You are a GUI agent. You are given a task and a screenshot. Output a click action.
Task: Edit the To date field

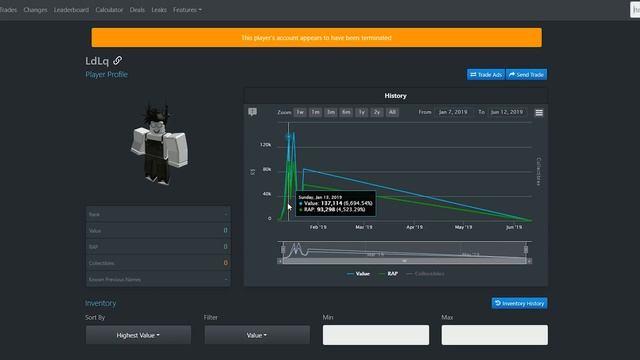(507, 112)
